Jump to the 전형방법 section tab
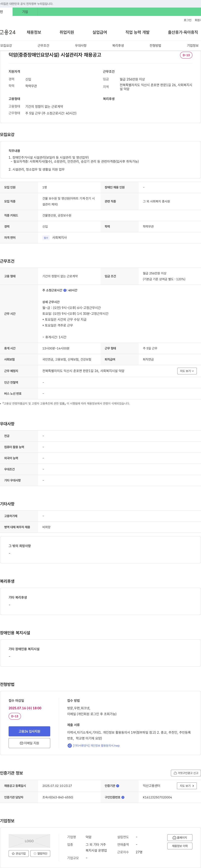Screen dimensions: 201x868 tap(156, 45)
